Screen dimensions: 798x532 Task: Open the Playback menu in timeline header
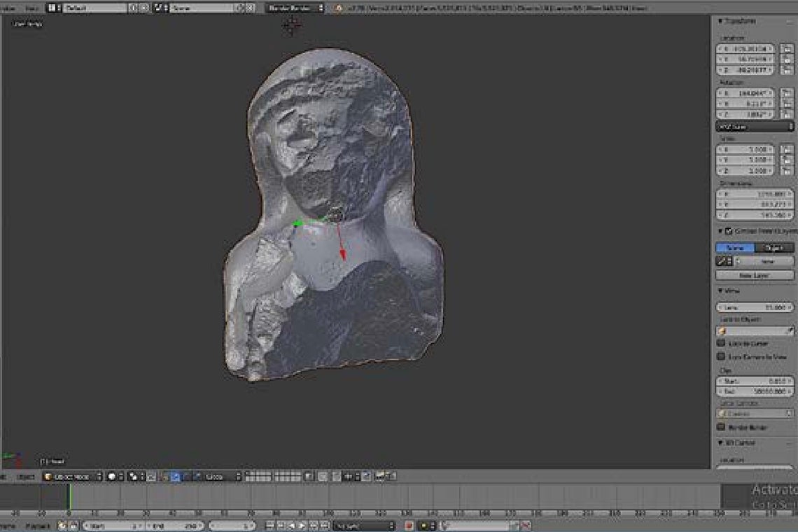pos(38,526)
